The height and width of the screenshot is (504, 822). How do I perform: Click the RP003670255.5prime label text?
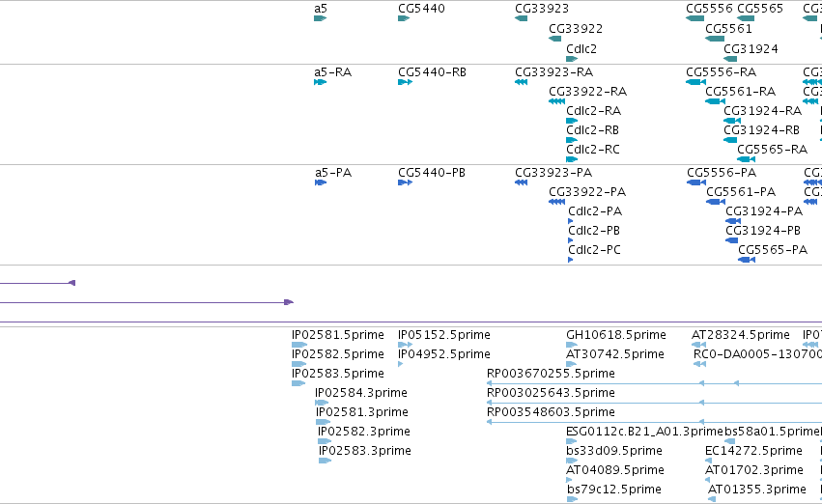click(x=551, y=374)
